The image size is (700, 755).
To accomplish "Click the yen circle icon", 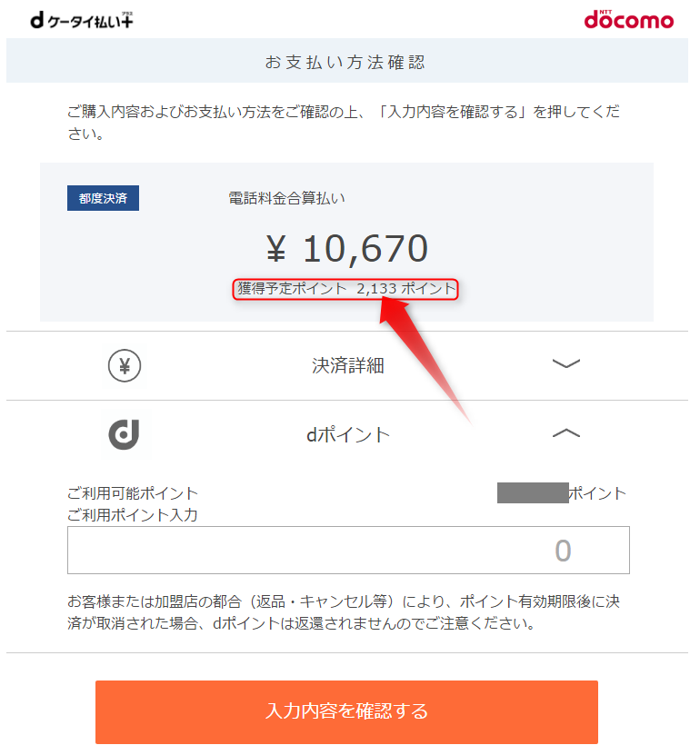I will pyautogui.click(x=125, y=366).
